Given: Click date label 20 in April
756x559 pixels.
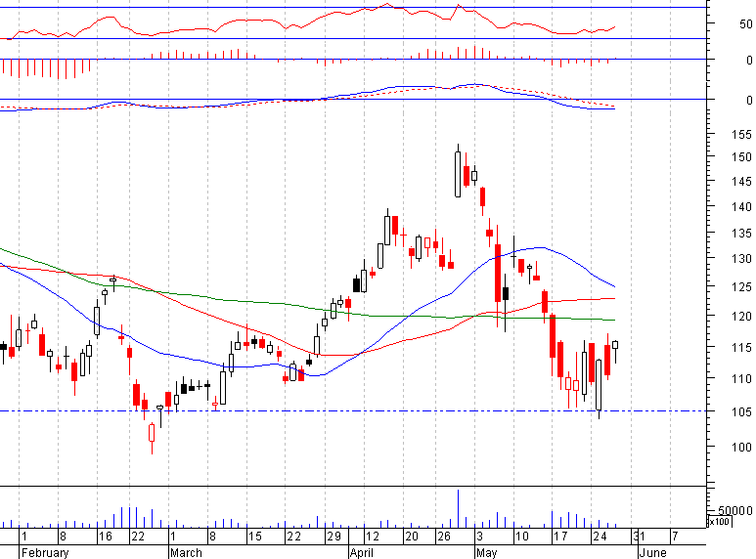Looking at the screenshot, I should [412, 537].
